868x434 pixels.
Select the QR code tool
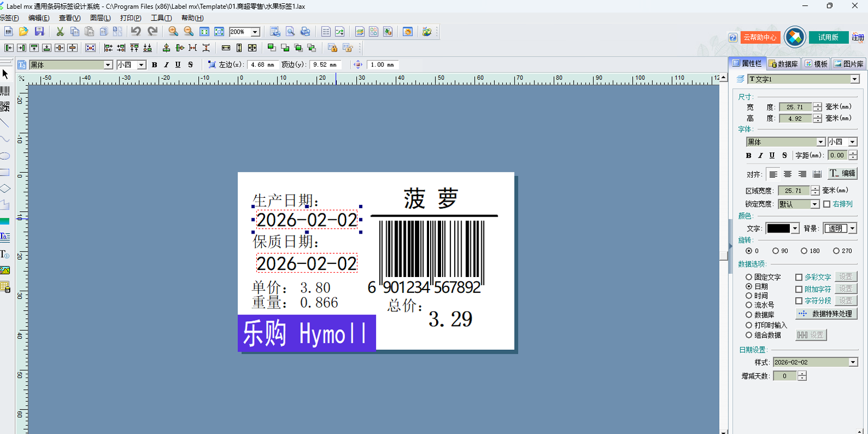pyautogui.click(x=5, y=107)
